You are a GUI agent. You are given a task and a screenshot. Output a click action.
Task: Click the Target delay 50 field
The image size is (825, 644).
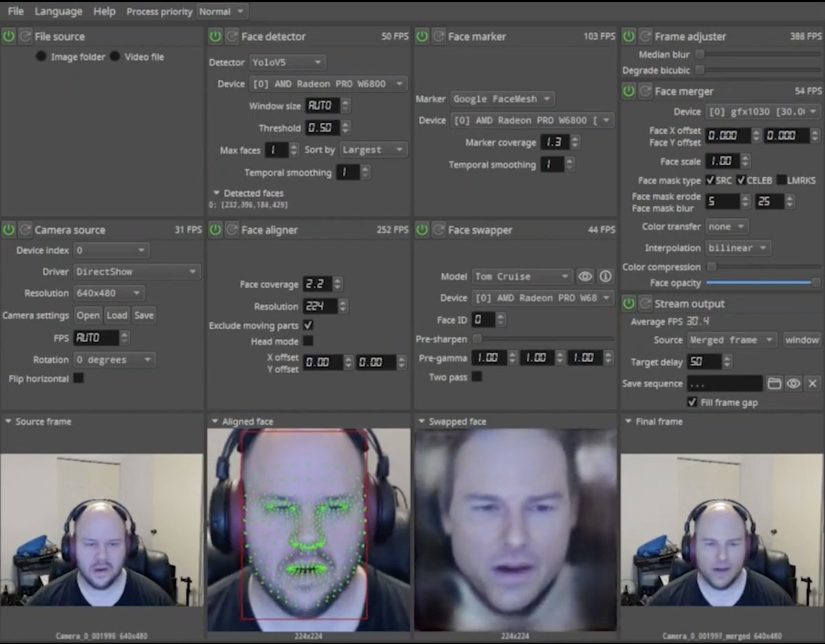click(704, 362)
